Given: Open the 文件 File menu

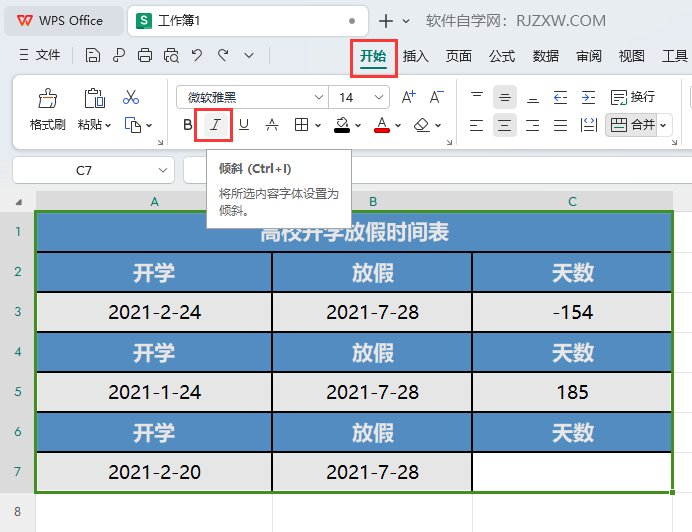Looking at the screenshot, I should [x=40, y=55].
